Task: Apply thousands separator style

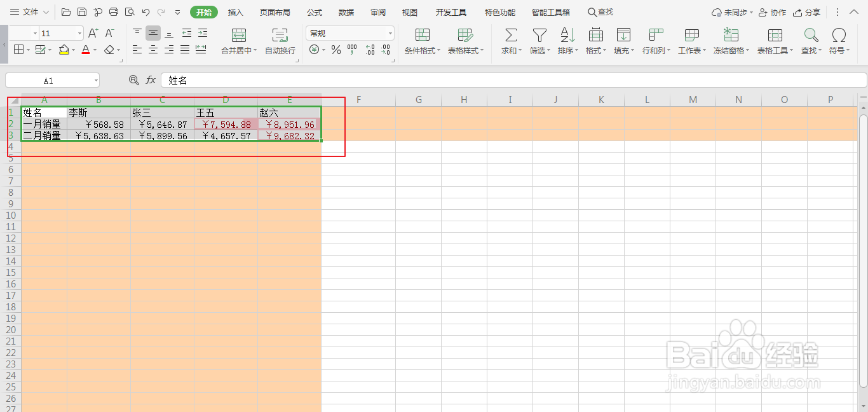Action: [353, 50]
